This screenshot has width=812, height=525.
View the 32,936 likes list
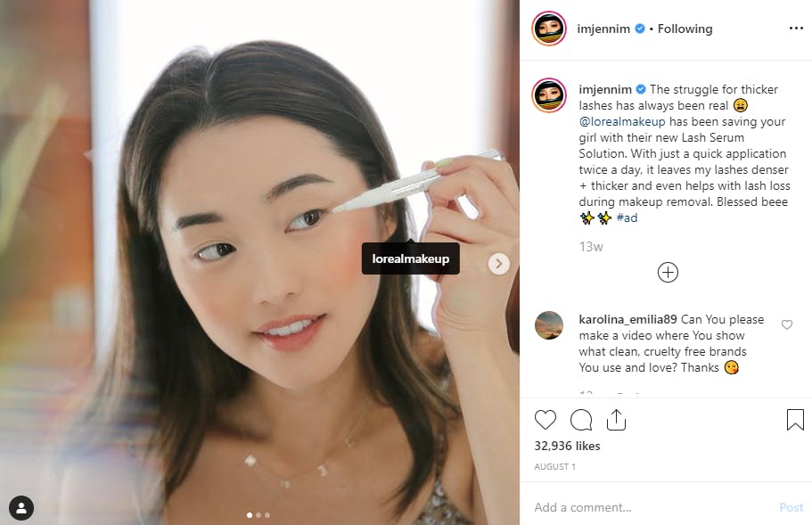coord(567,446)
